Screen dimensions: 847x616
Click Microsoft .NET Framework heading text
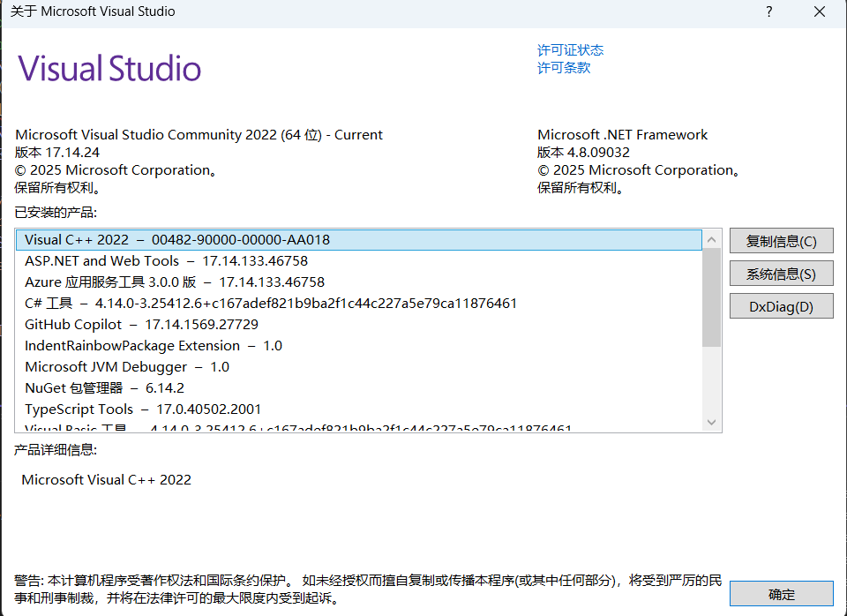click(x=622, y=134)
